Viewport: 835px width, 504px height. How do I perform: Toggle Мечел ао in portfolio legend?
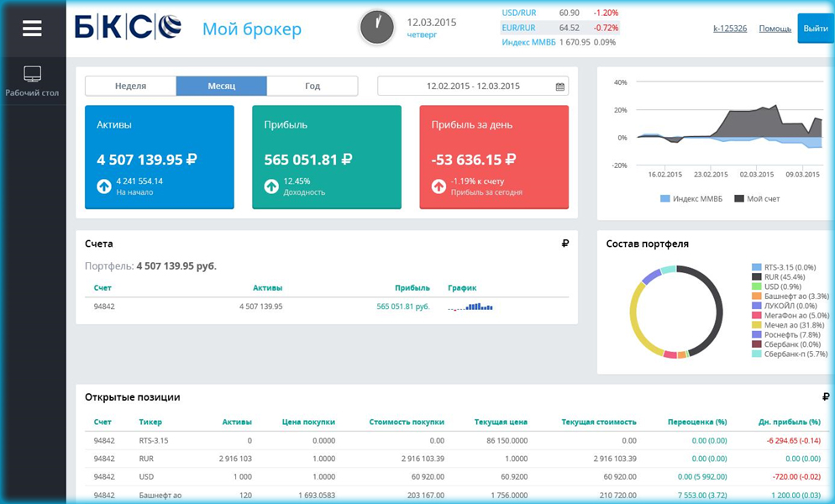click(787, 325)
